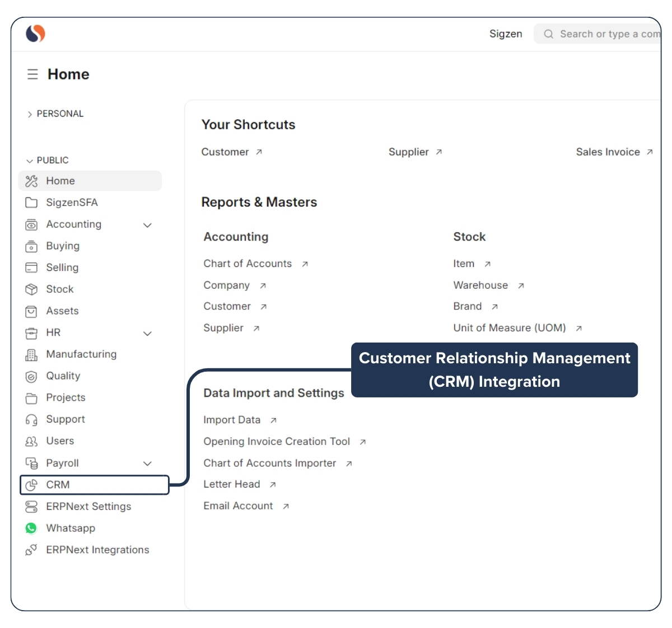
Task: Open the Selling workspace
Action: 62,268
